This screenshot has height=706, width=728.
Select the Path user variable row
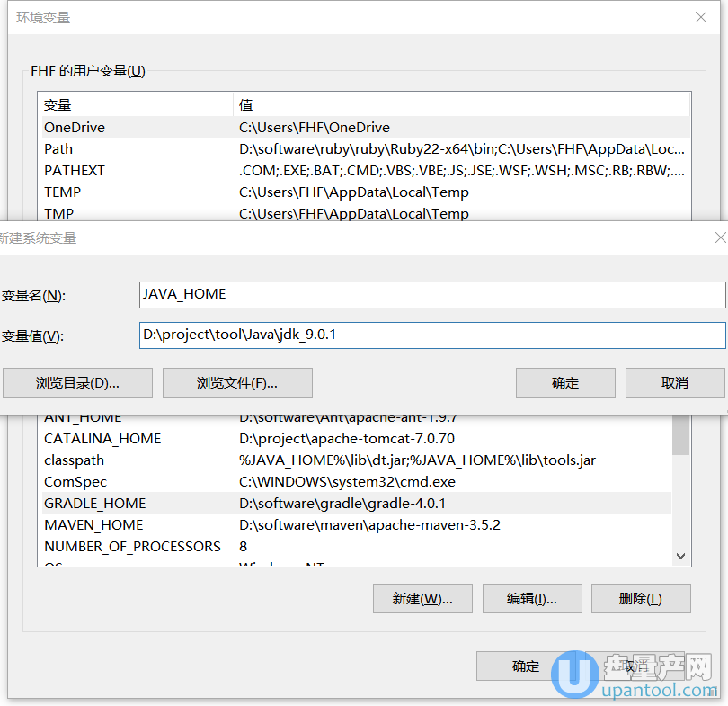365,149
